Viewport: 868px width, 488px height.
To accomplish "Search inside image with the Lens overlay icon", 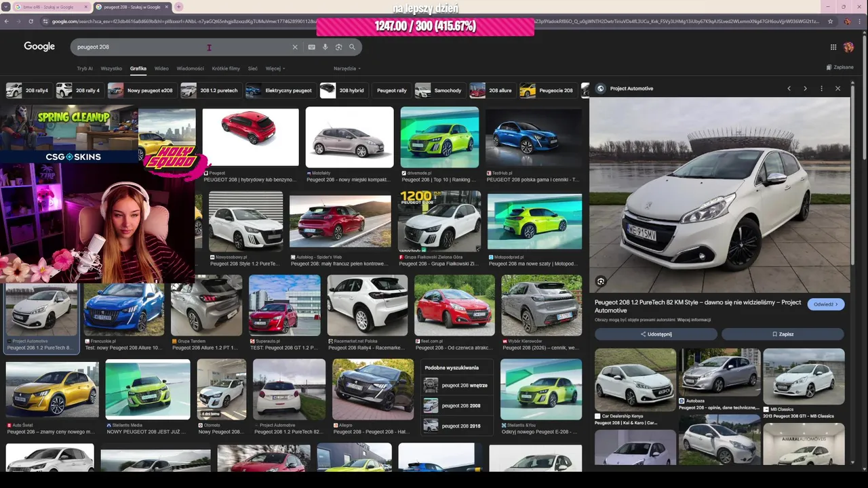I will tap(601, 281).
